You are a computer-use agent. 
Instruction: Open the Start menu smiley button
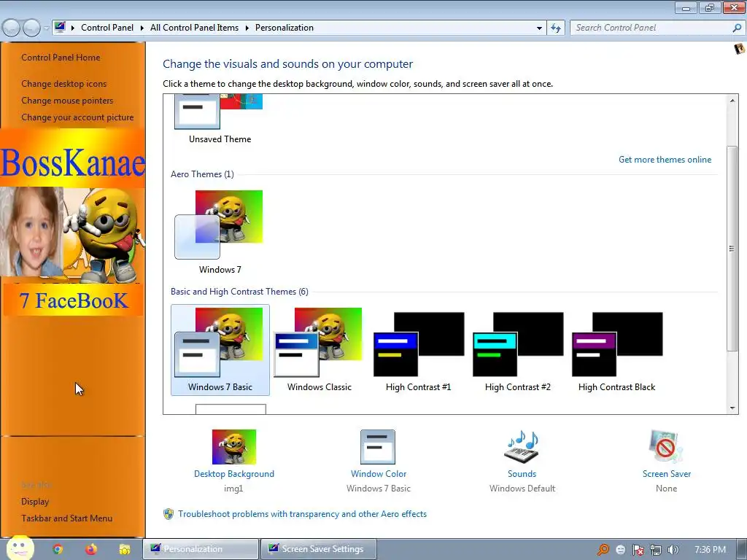pyautogui.click(x=20, y=548)
